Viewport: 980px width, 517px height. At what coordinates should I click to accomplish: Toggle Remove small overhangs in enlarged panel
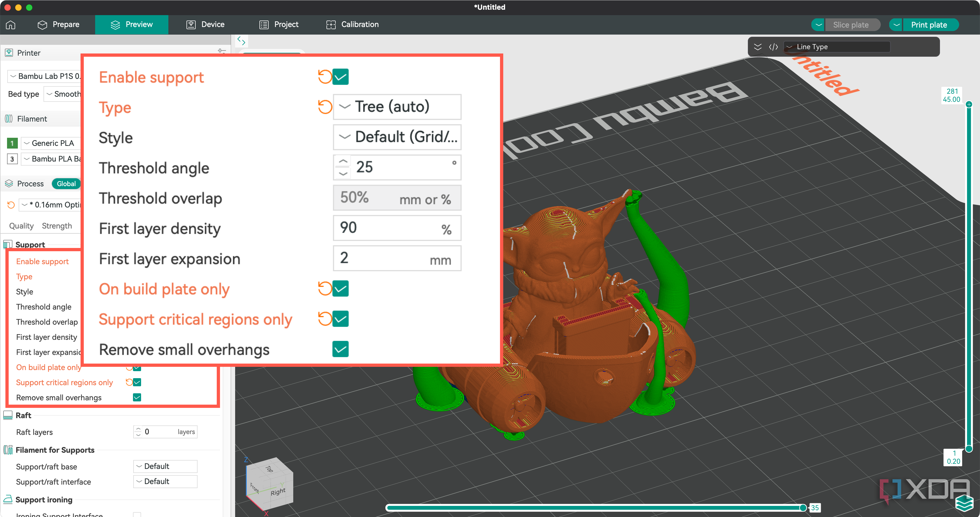[x=341, y=349]
